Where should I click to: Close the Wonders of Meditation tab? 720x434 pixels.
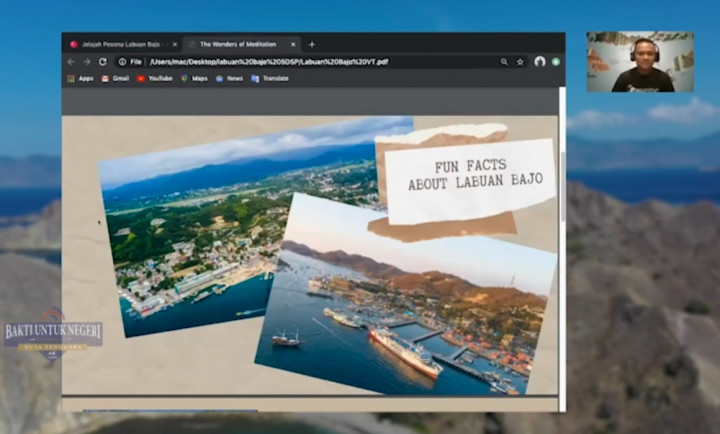(293, 44)
